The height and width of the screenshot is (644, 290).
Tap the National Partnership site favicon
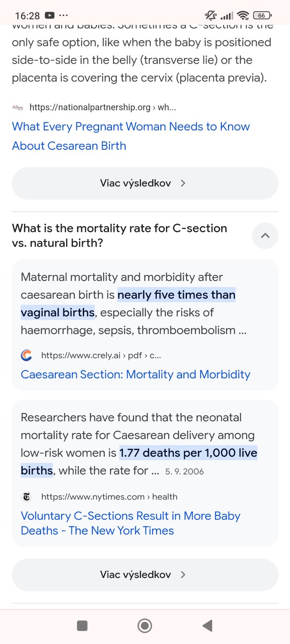[x=18, y=107]
